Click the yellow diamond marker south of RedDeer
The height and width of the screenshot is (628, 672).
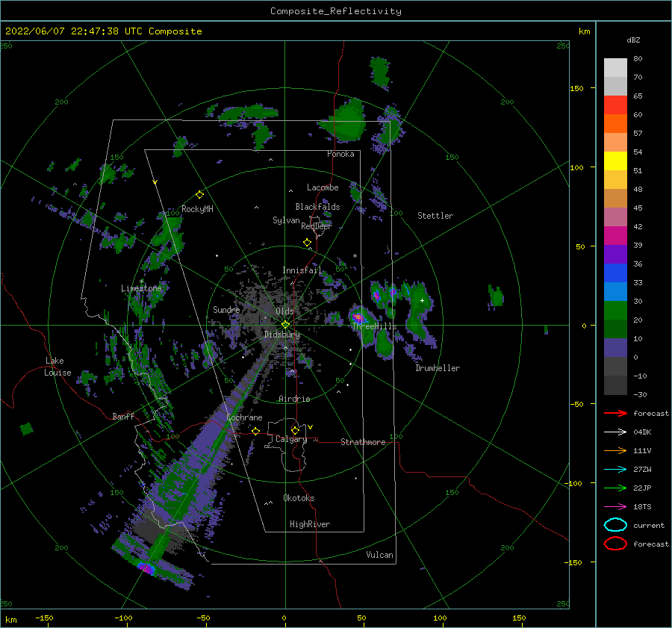coord(307,243)
